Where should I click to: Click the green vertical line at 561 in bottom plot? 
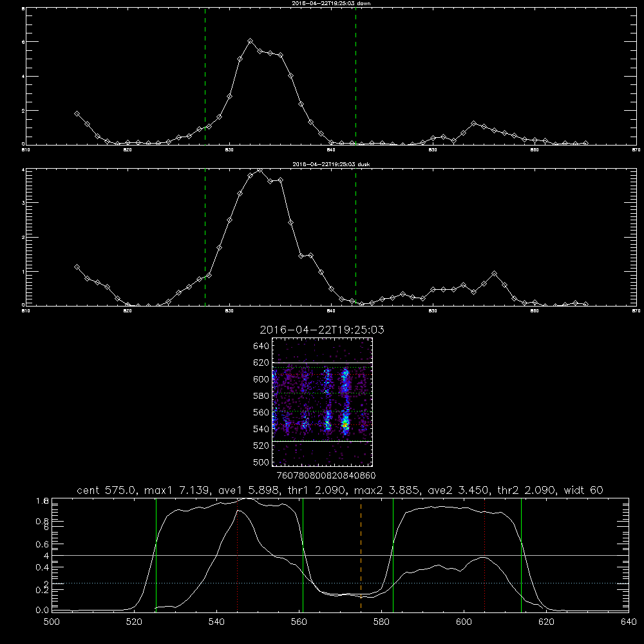pos(303,555)
